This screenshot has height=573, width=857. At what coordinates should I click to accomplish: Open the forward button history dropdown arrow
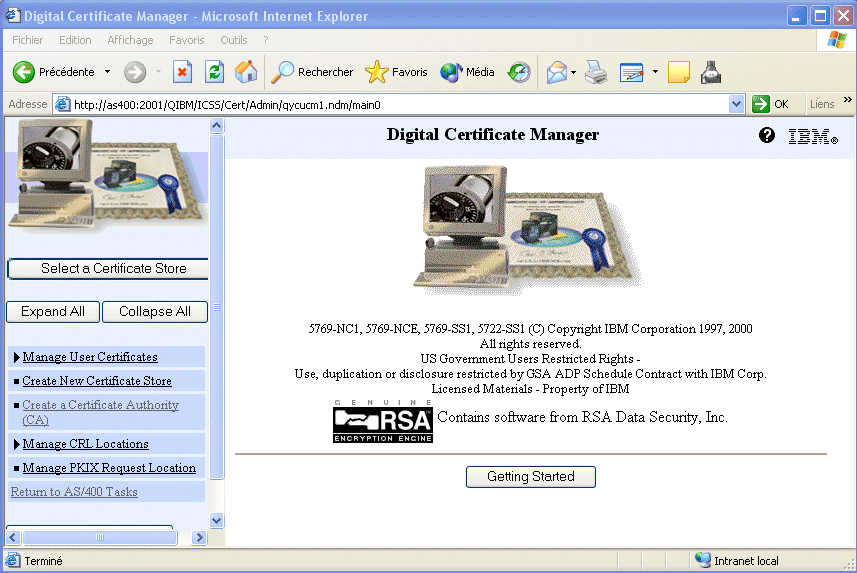click(159, 72)
